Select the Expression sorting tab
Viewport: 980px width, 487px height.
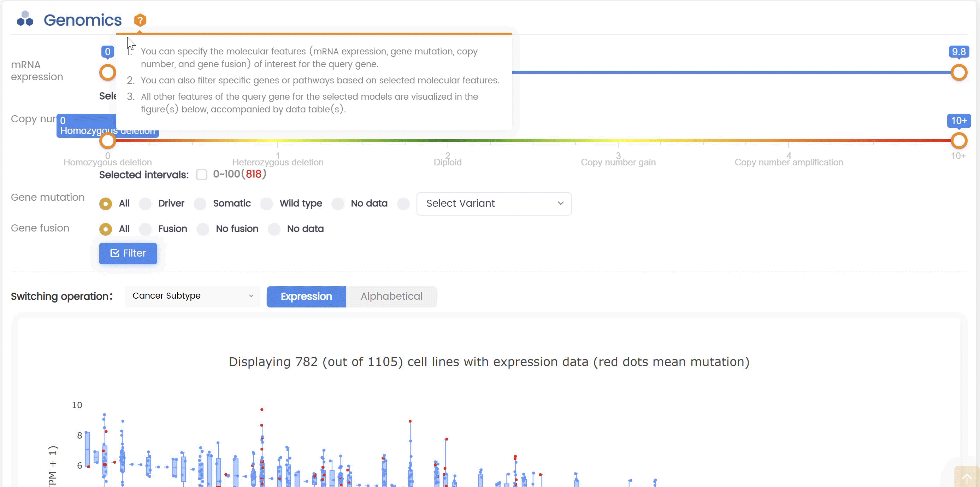coord(306,297)
